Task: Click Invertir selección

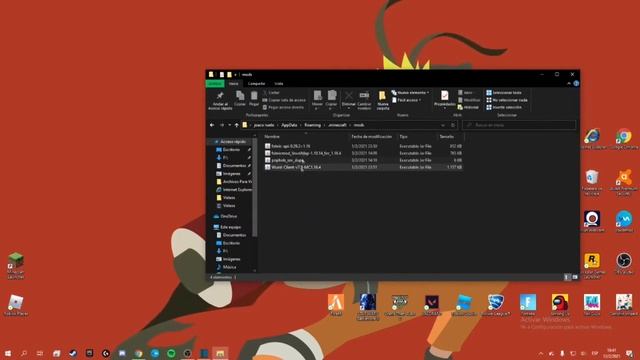Action: pyautogui.click(x=504, y=107)
